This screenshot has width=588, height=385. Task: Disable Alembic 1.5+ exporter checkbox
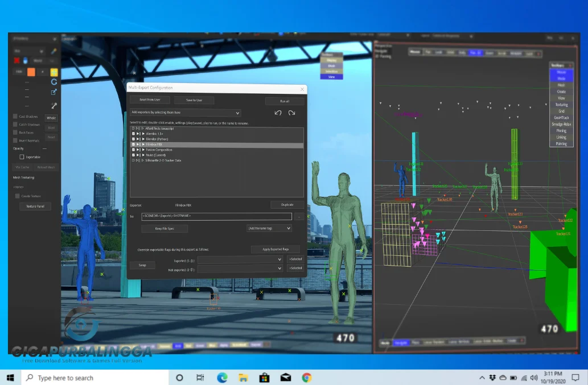click(x=133, y=134)
